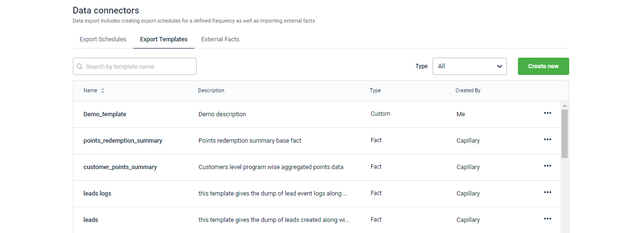
Task: Click the chevron on the All dropdown
Action: [499, 66]
